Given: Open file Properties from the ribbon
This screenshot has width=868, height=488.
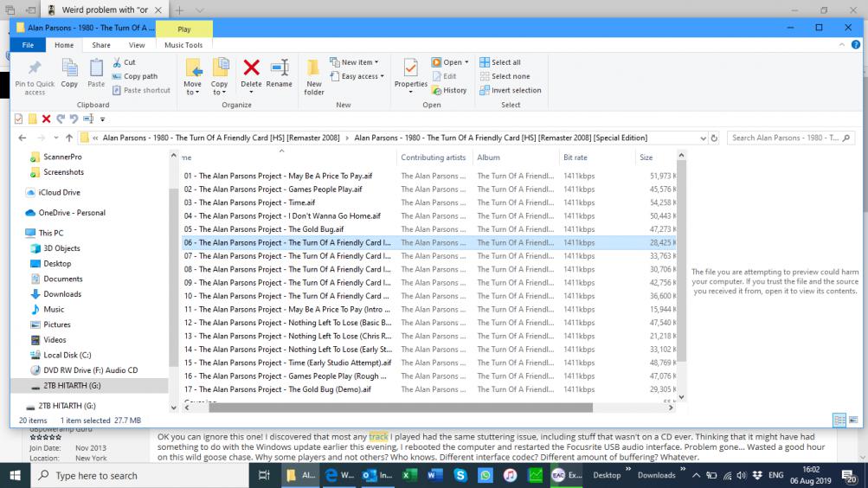Looking at the screenshot, I should [x=411, y=69].
